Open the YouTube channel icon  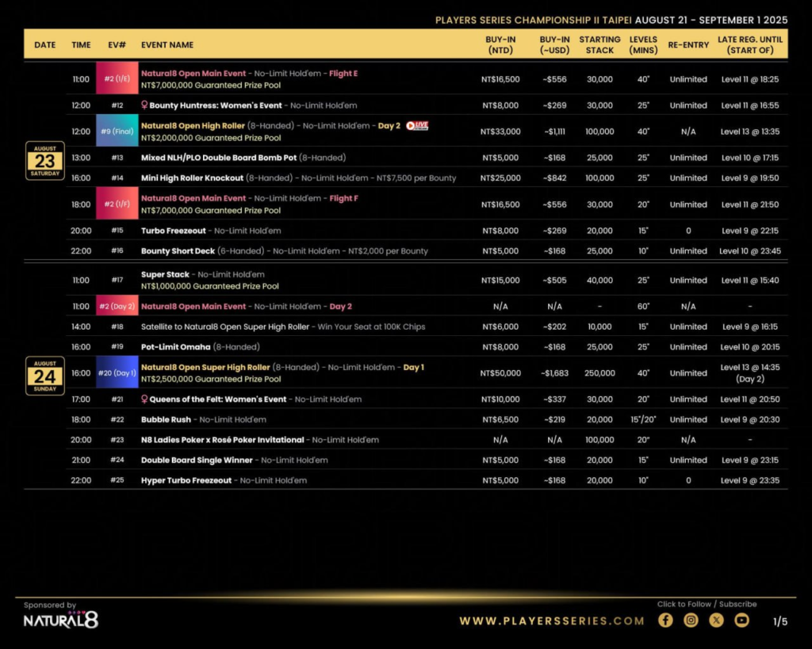(x=741, y=620)
